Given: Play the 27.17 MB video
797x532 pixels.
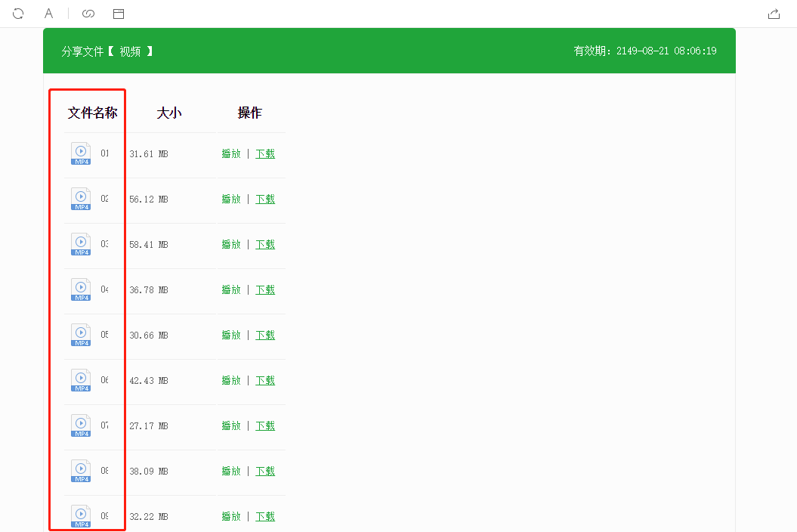Looking at the screenshot, I should (231, 425).
